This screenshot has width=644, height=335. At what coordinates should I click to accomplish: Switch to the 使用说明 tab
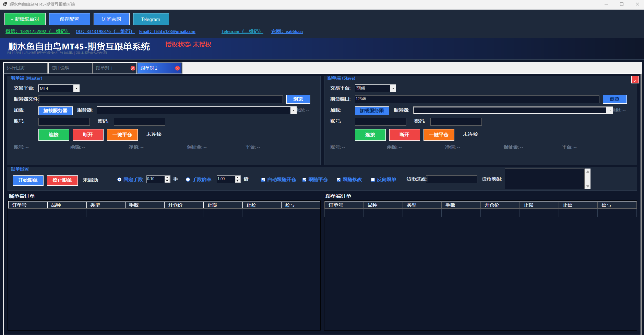point(70,68)
